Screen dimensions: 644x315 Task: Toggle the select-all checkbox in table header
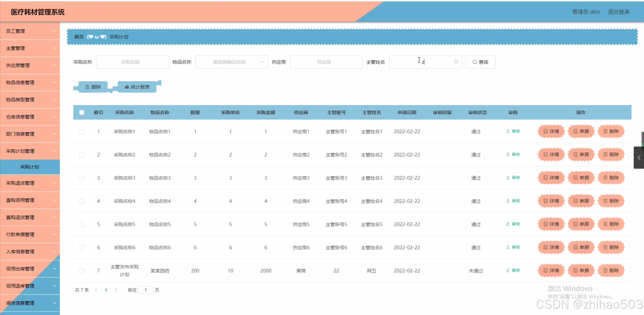pyautogui.click(x=82, y=112)
